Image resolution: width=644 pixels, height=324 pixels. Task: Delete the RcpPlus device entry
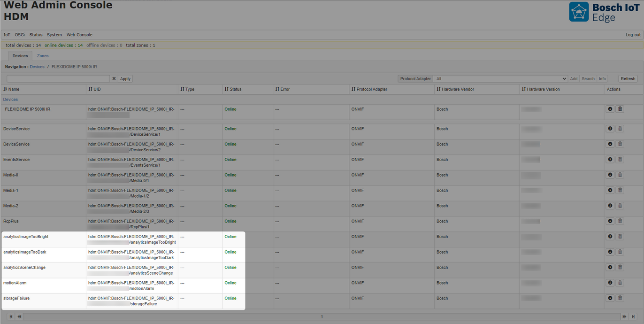620,221
